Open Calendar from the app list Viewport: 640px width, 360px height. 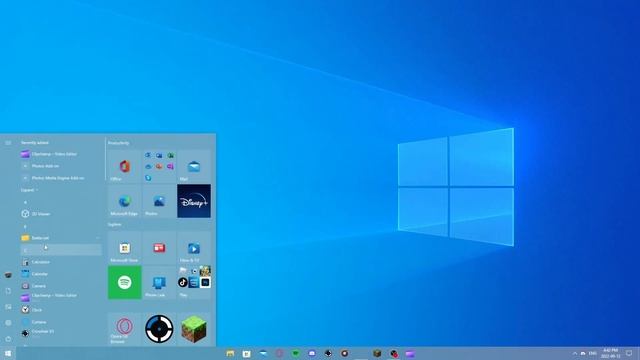click(x=61, y=274)
